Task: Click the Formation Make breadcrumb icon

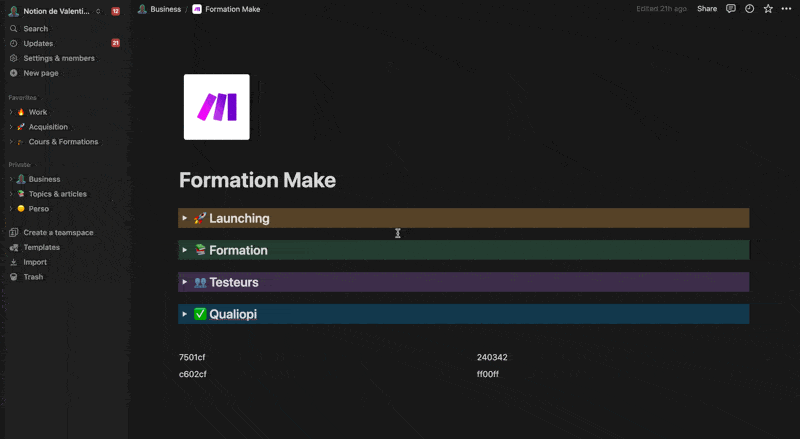Action: [x=197, y=9]
